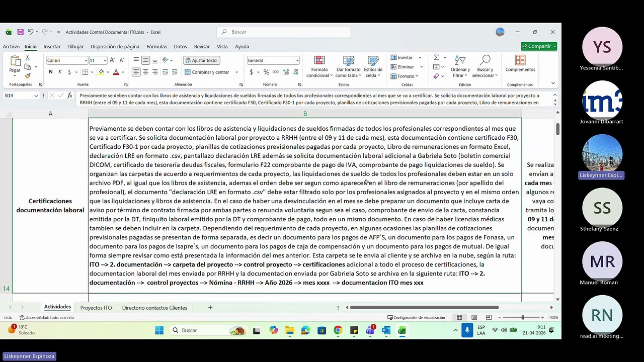Open the Fórmulas ribbon tab

(156, 46)
